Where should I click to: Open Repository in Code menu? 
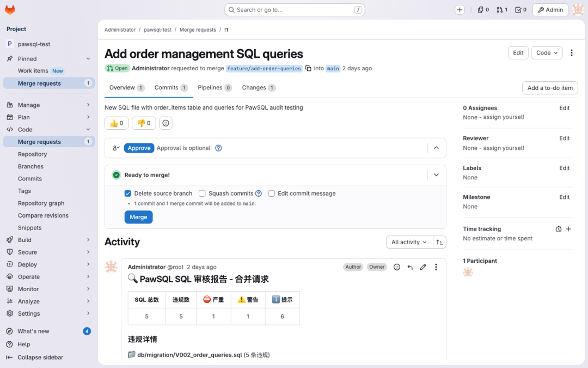[49, 154]
